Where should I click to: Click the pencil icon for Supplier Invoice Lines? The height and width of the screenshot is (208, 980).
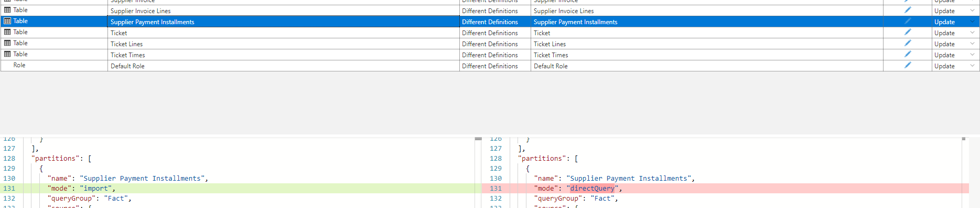(x=908, y=10)
